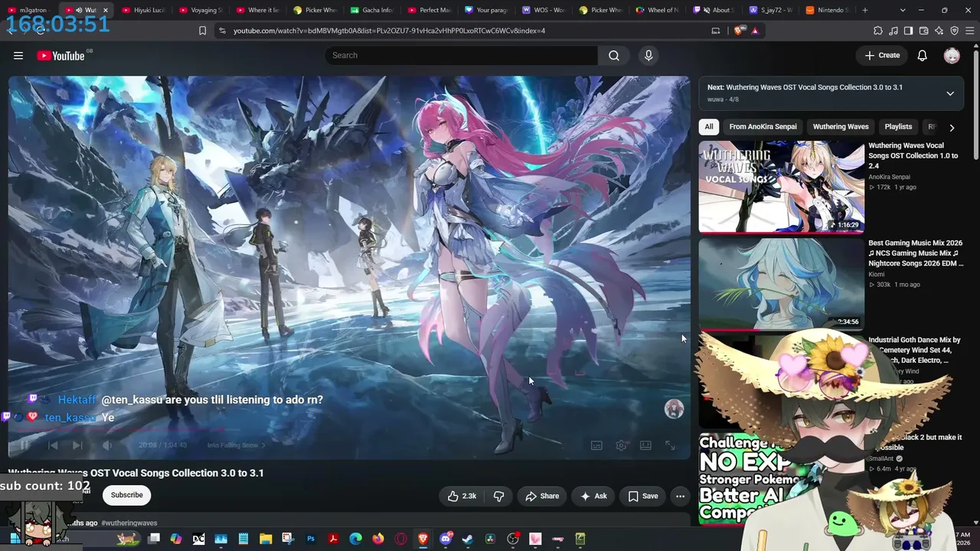Open the browser extensions puzzle icon
This screenshot has width=980, height=551.
click(x=878, y=31)
